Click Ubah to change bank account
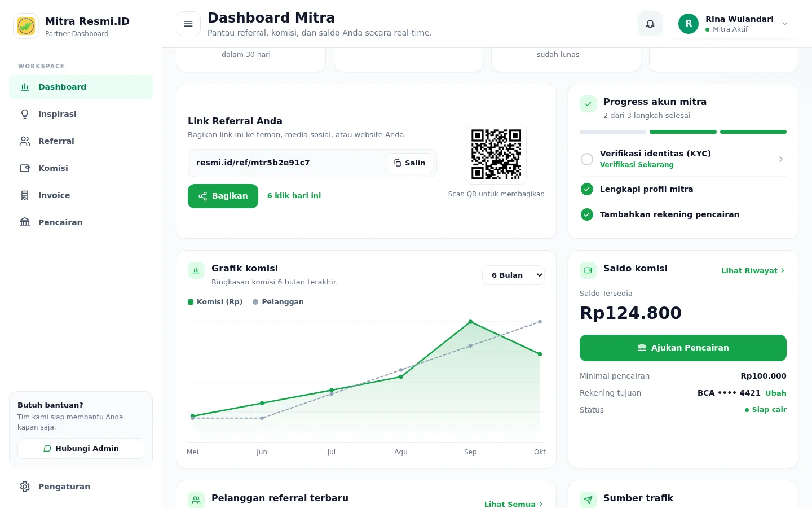The height and width of the screenshot is (508, 812). [776, 393]
